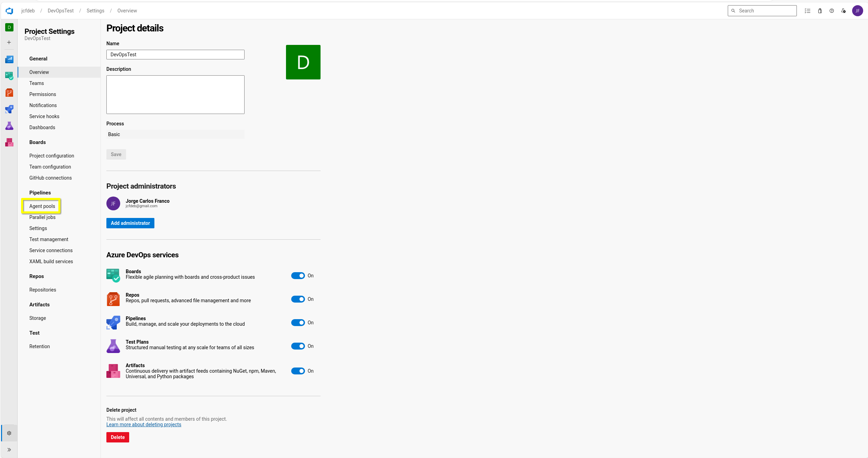868x458 pixels.
Task: Open GitHub connections settings
Action: point(59,178)
